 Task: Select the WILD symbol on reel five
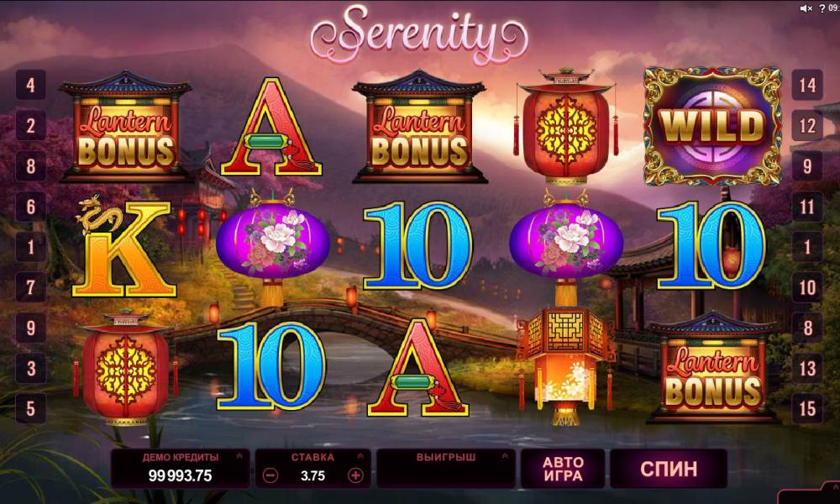point(712,126)
